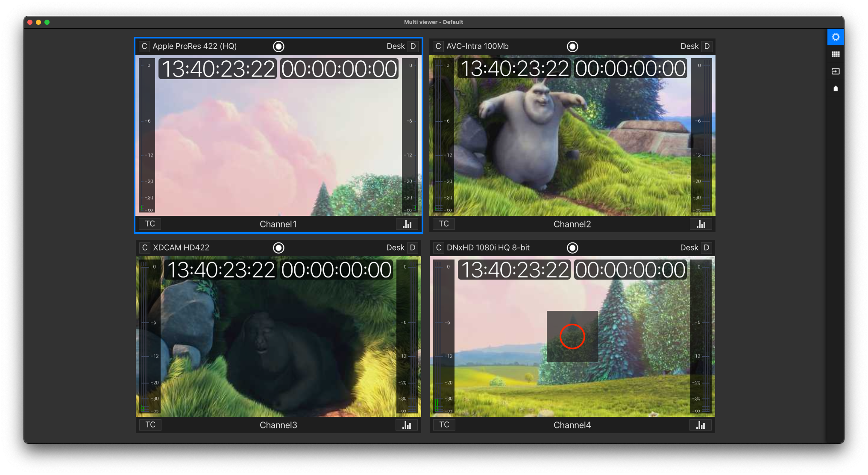Click the record button on Channel1

coord(279,46)
